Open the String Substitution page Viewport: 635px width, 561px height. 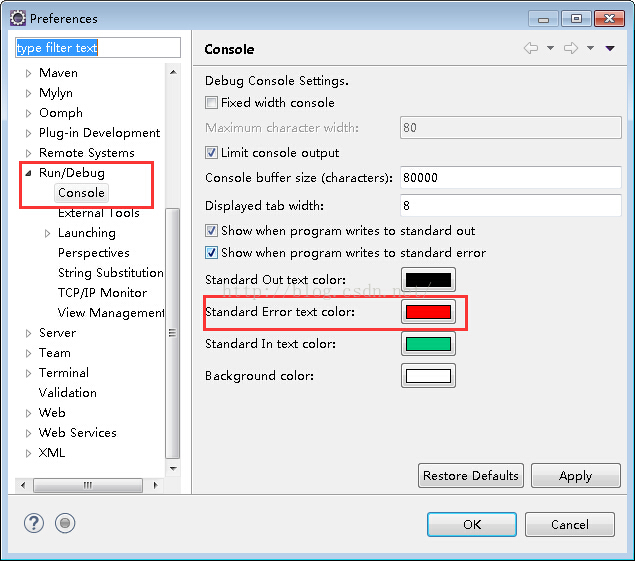coord(111,273)
